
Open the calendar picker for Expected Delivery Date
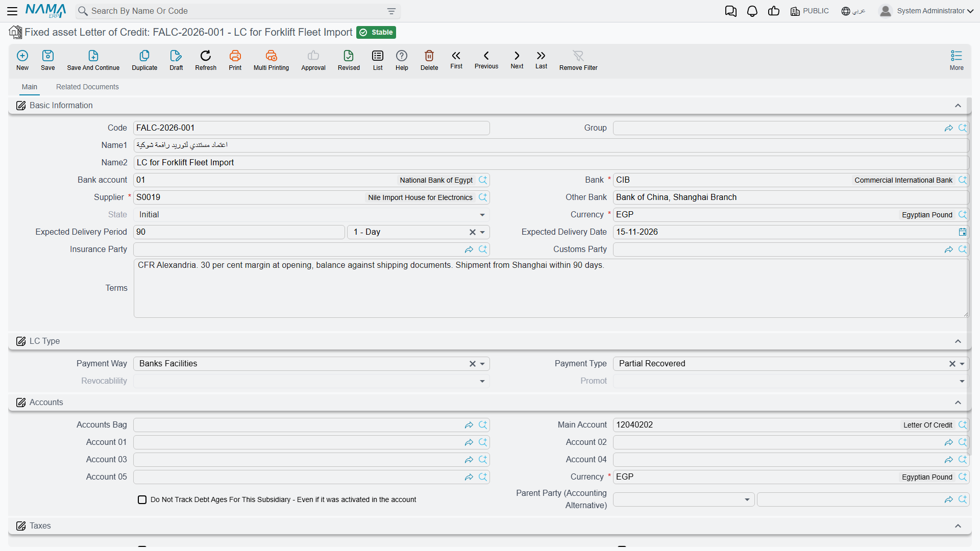pos(963,232)
